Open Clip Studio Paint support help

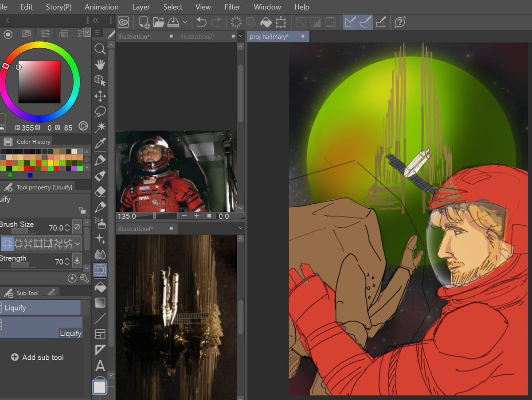click(x=400, y=22)
